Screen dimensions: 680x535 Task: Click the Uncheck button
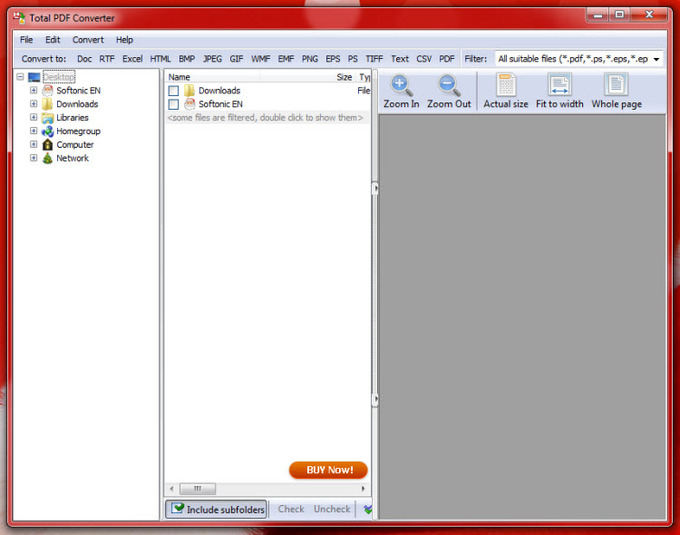click(332, 509)
